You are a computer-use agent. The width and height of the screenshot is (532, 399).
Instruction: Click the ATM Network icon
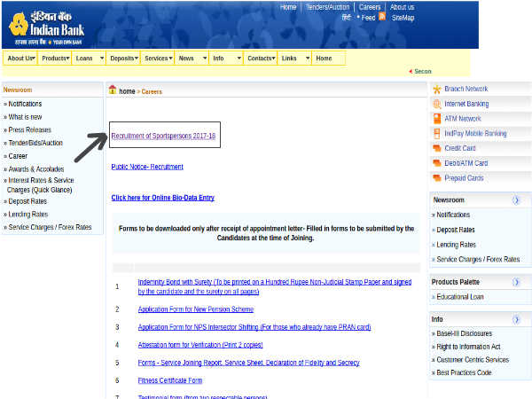(437, 119)
